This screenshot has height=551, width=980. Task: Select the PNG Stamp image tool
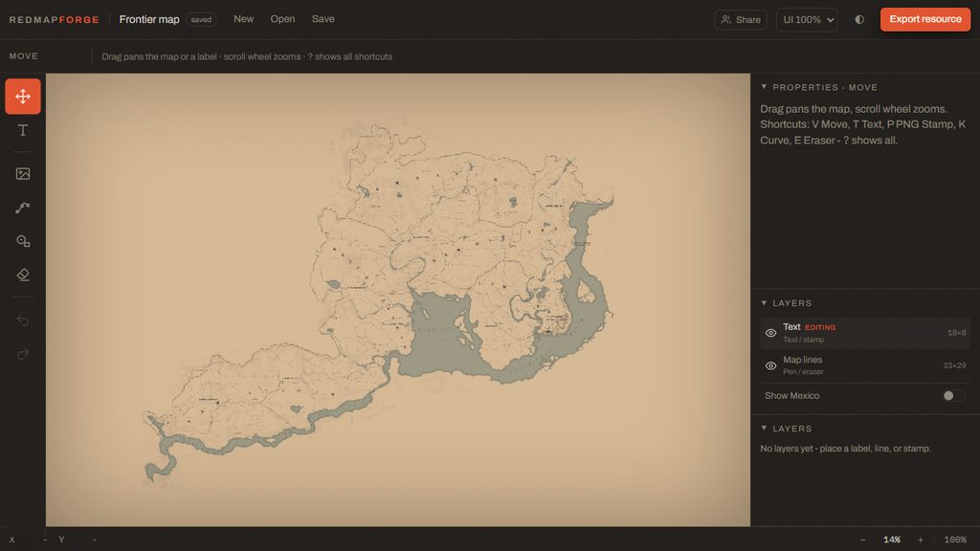[23, 174]
